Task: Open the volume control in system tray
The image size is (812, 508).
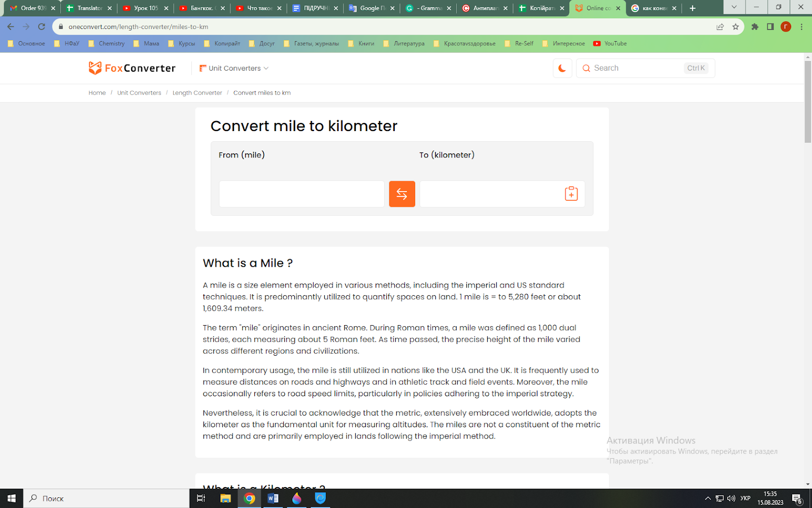Action: coord(731,498)
